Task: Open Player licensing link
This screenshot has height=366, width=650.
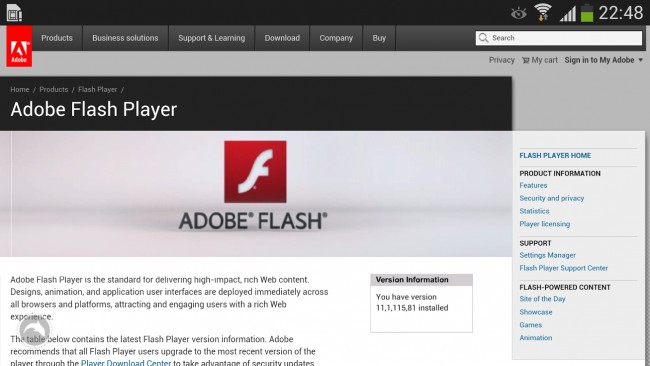Action: coord(545,224)
